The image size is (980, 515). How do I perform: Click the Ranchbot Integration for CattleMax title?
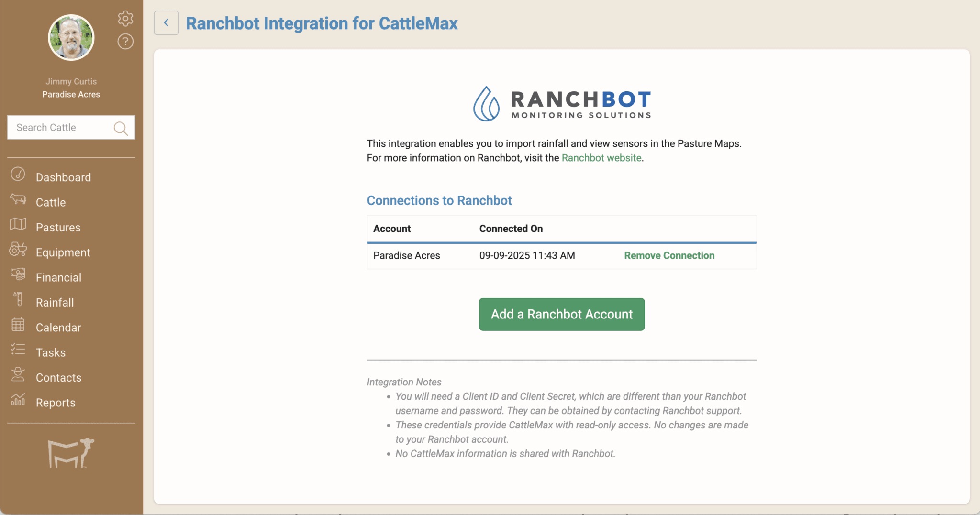point(322,23)
